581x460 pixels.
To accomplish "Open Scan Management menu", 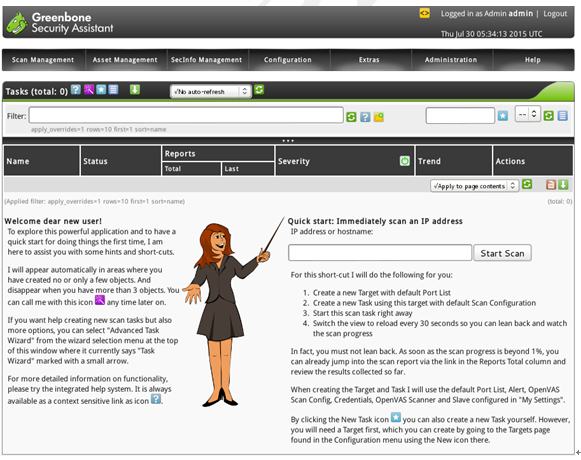I will [43, 60].
